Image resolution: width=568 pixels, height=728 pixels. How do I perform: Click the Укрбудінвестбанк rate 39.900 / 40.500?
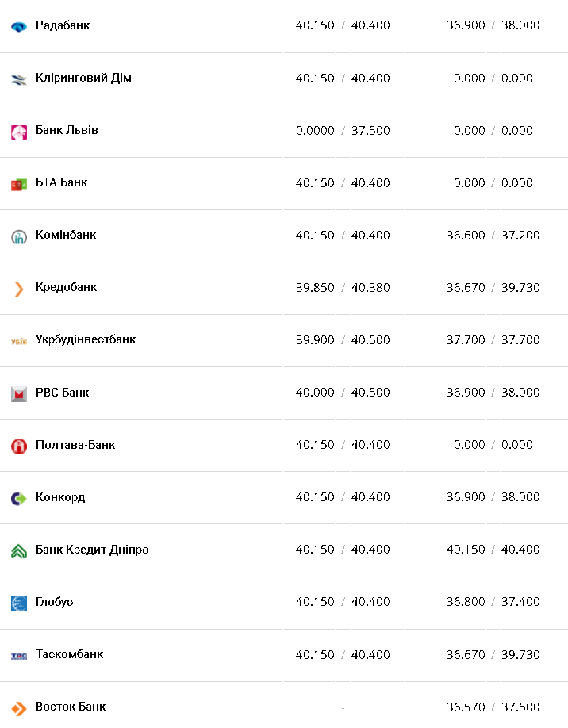pos(343,339)
